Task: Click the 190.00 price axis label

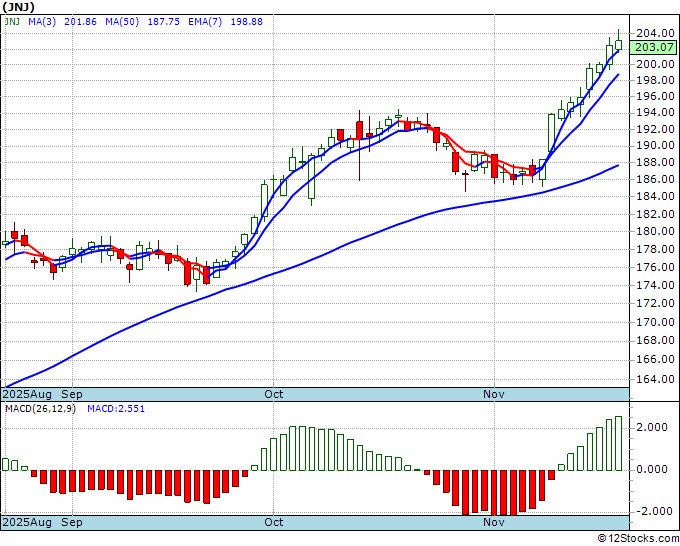Action: [655, 146]
